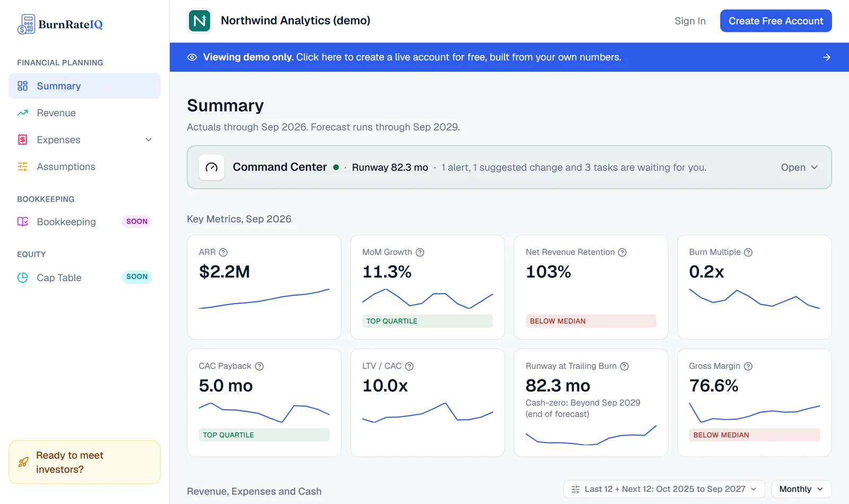Open the Last 12 + Next 12 date range dropdown
Image resolution: width=849 pixels, height=504 pixels.
pyautogui.click(x=664, y=489)
